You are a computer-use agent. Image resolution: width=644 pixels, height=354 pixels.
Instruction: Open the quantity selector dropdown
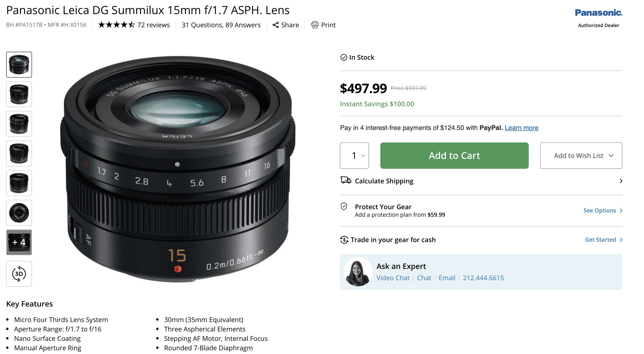point(354,155)
